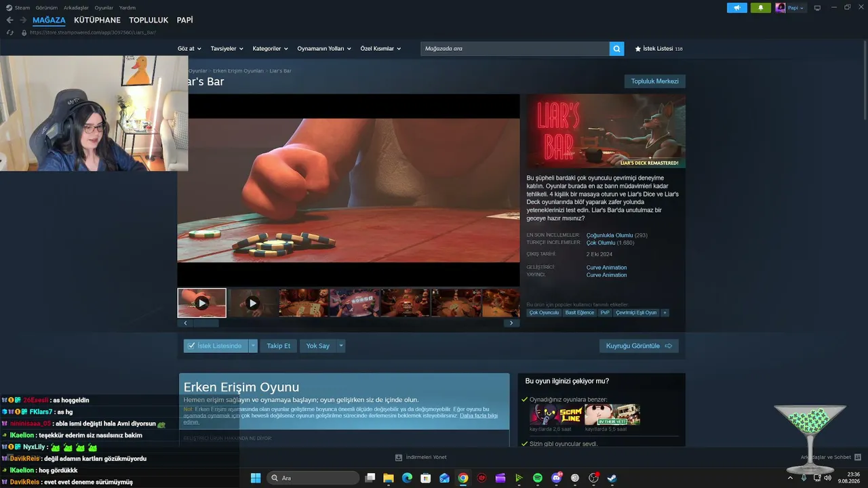The image size is (868, 488).
Task: Open the Papi account dropdown
Action: [x=795, y=7]
